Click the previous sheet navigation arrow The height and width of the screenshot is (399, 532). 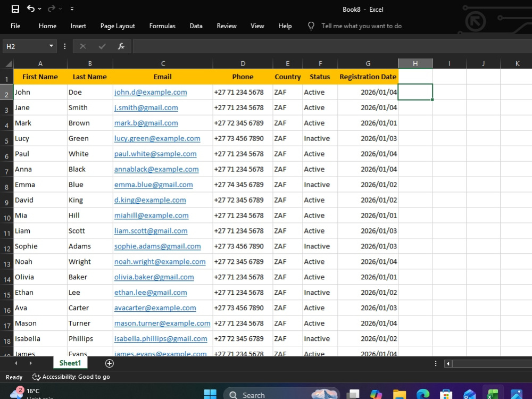pyautogui.click(x=16, y=363)
